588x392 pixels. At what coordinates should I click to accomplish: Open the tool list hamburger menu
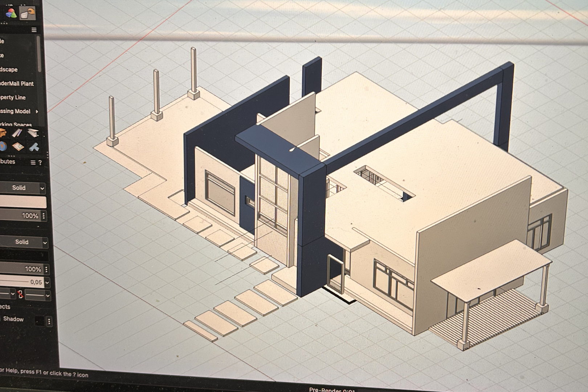[x=34, y=30]
